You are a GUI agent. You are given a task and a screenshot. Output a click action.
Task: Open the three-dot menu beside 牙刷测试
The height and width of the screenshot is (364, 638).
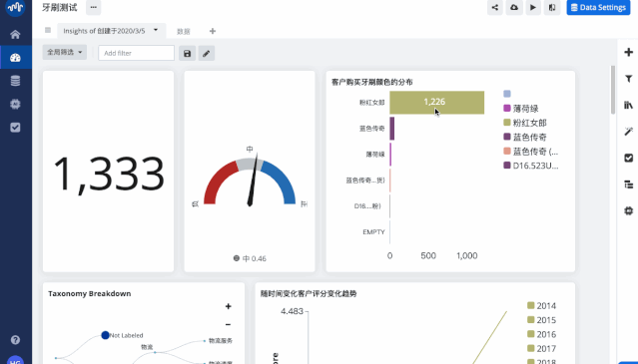click(93, 7)
